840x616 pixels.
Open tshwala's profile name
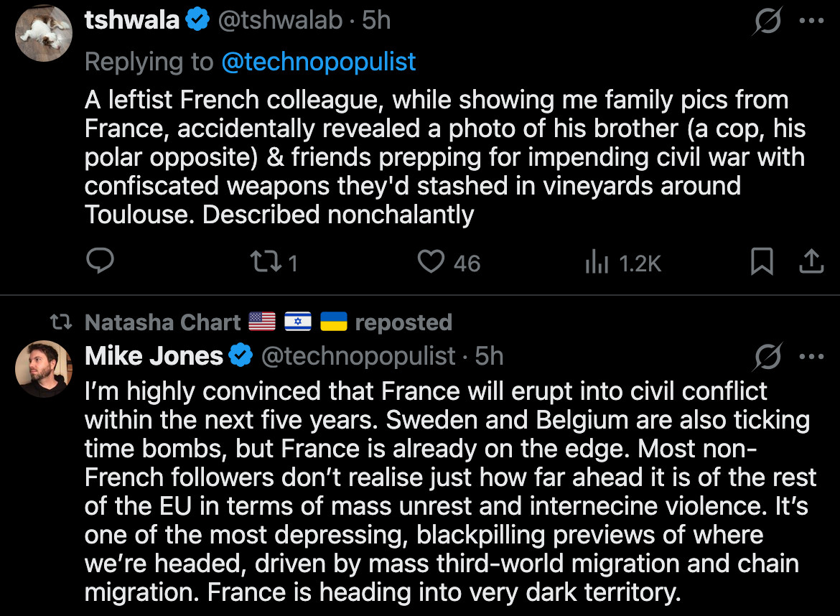click(131, 21)
